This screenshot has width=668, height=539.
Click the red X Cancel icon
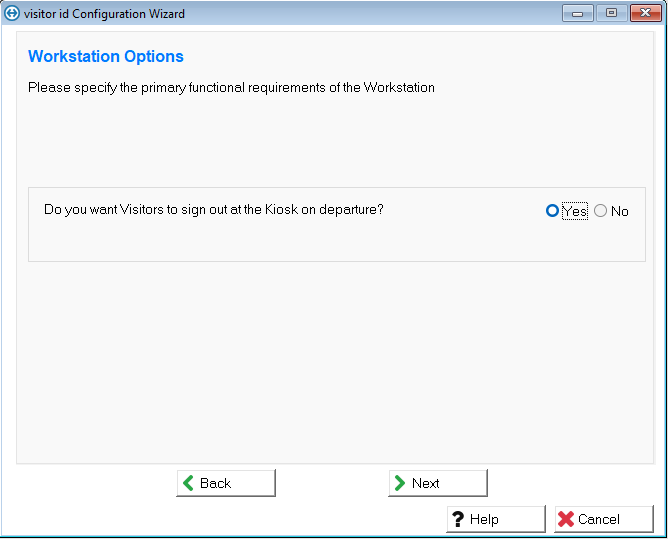(566, 519)
